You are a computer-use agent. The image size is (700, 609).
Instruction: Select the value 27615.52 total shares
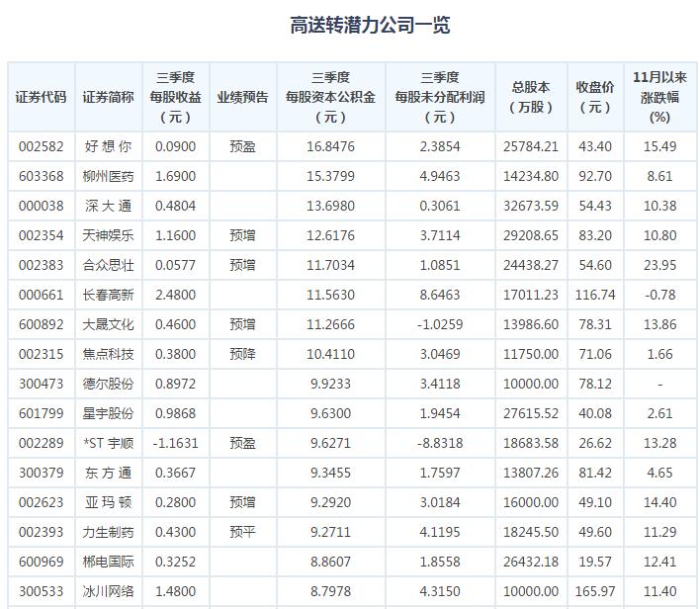[531, 413]
